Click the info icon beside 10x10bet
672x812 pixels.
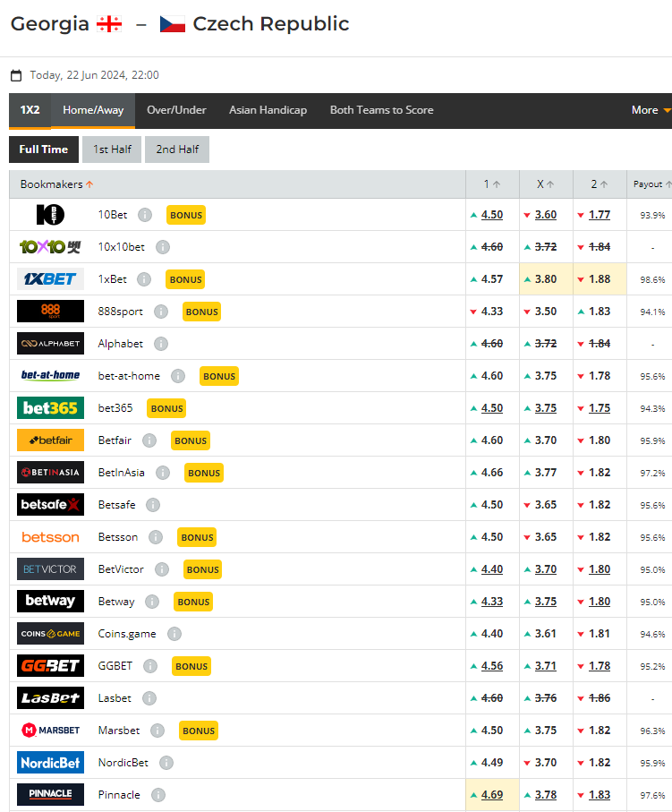point(163,247)
